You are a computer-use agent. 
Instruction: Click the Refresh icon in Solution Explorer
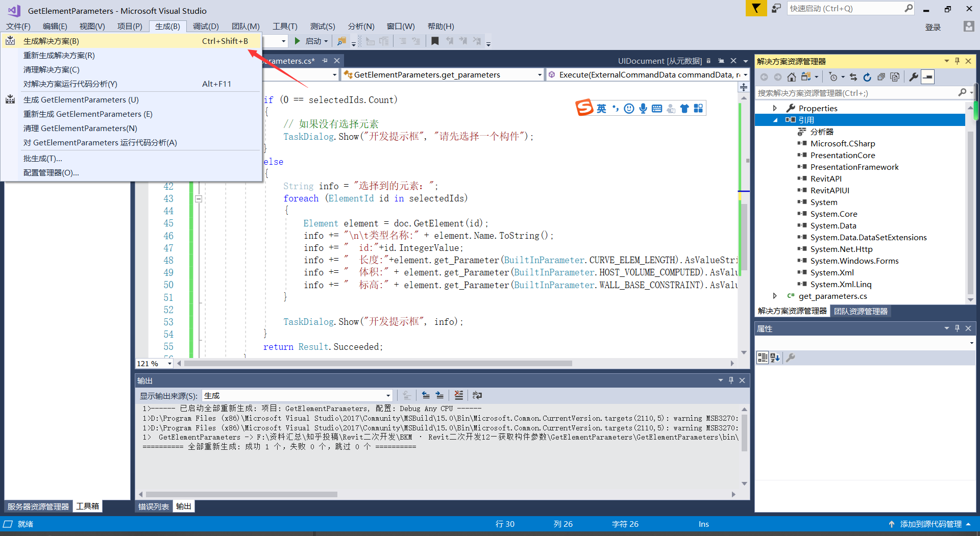(867, 77)
